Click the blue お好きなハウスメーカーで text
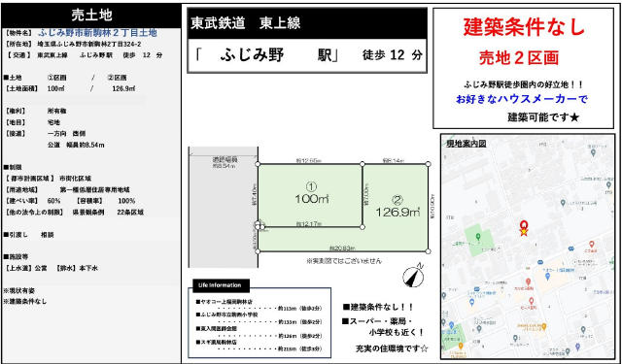Screen dimensions: 622x364 522,99
